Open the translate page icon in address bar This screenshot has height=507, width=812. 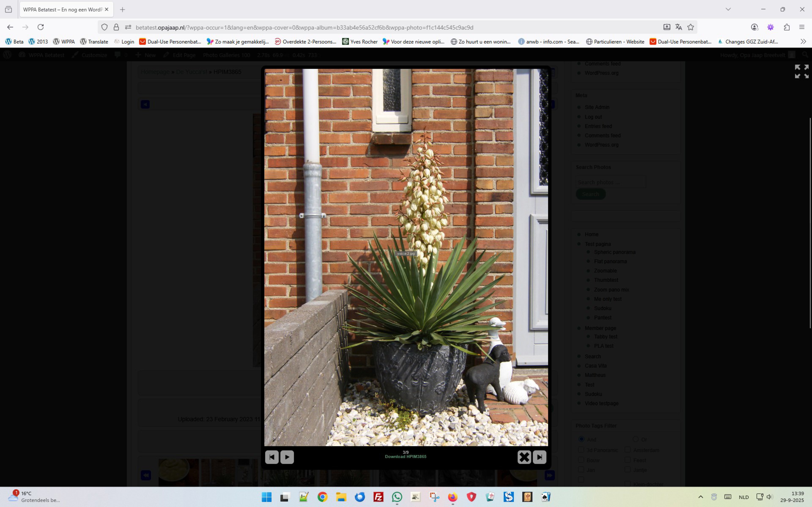point(678,27)
